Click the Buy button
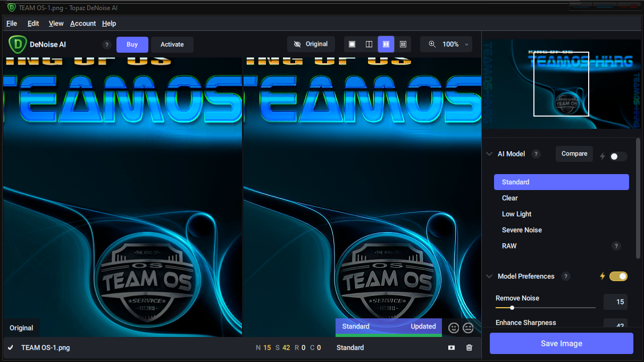644x362 pixels. 132,45
